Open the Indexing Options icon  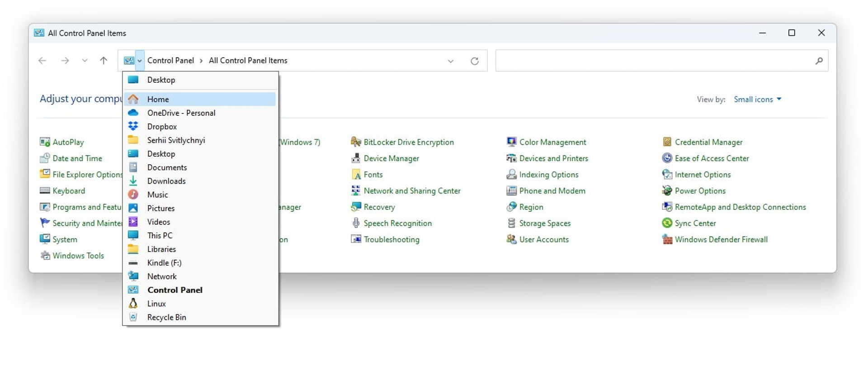tap(511, 175)
